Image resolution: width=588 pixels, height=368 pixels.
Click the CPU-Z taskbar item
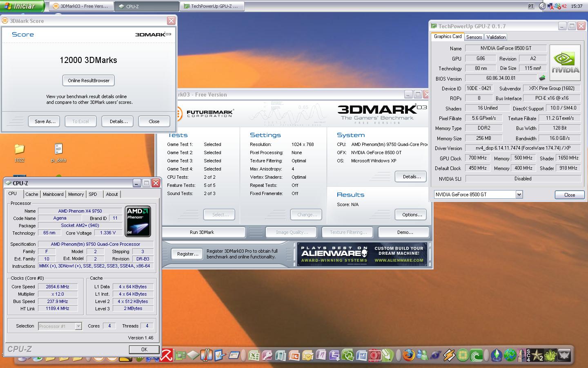(147, 6)
